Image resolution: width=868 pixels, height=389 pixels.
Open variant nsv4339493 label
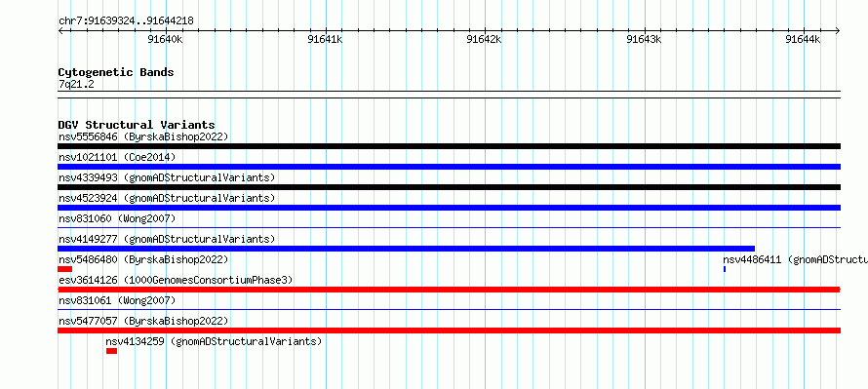167,177
